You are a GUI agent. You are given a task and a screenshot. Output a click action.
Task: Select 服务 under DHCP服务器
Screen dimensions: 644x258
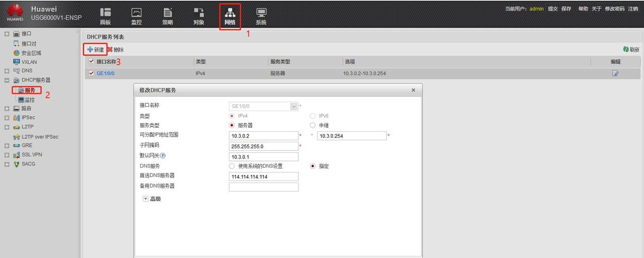(30, 90)
